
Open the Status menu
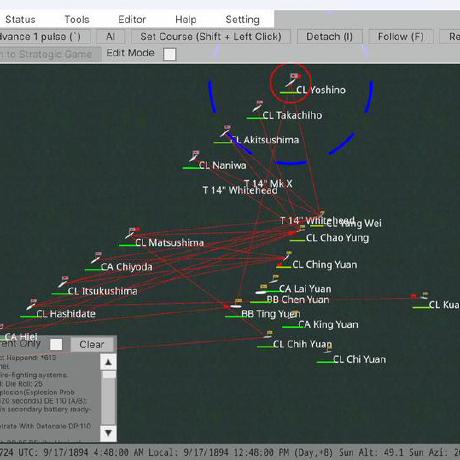[20, 20]
